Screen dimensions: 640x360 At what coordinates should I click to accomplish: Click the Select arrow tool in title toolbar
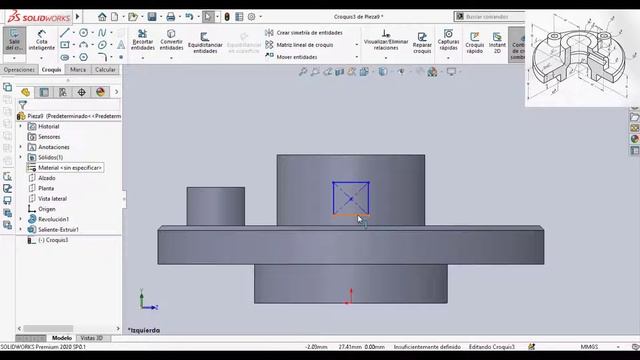[208, 17]
